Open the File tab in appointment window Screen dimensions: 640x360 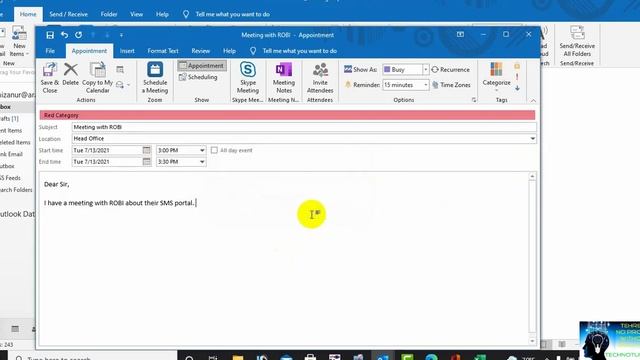pyautogui.click(x=50, y=51)
